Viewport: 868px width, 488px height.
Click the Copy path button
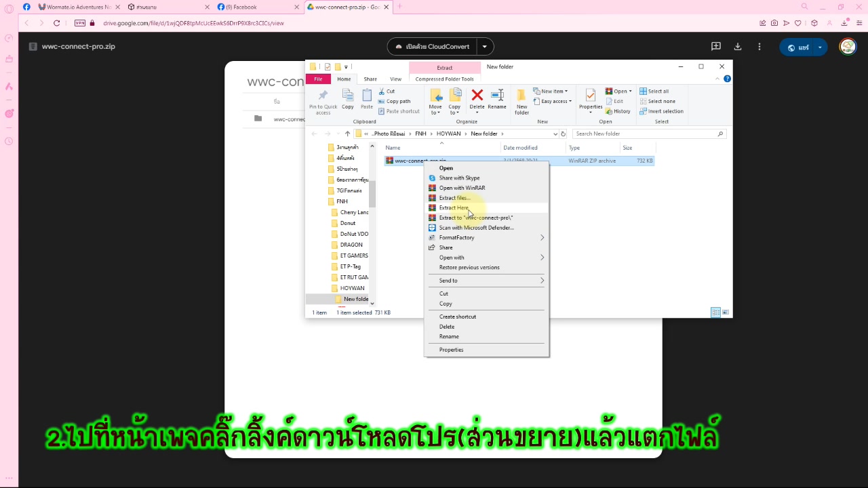[394, 102]
